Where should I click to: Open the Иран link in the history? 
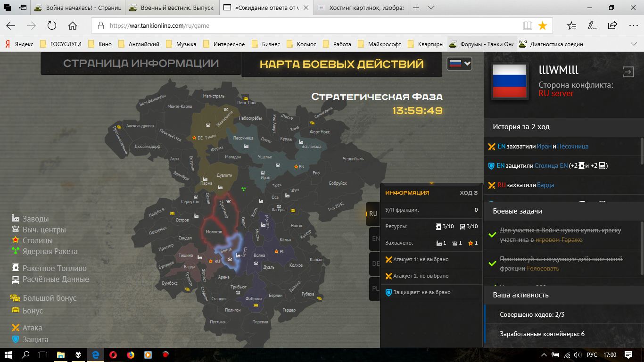(x=544, y=147)
